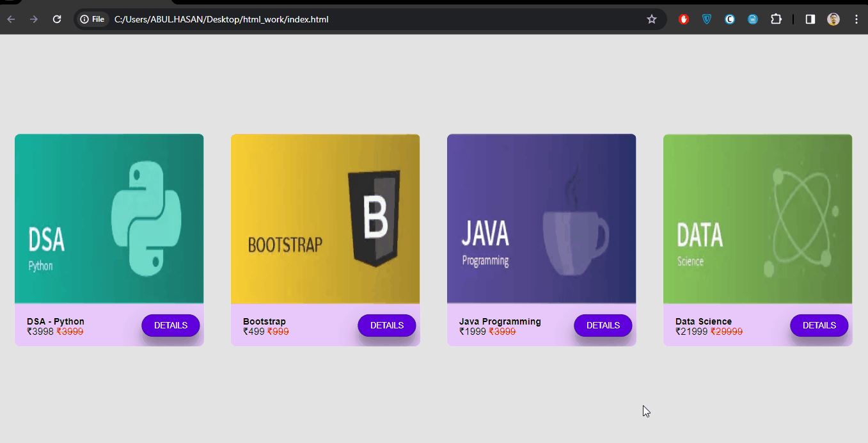Click the struck-through ₹999 price
This screenshot has height=443, width=868.
[278, 332]
